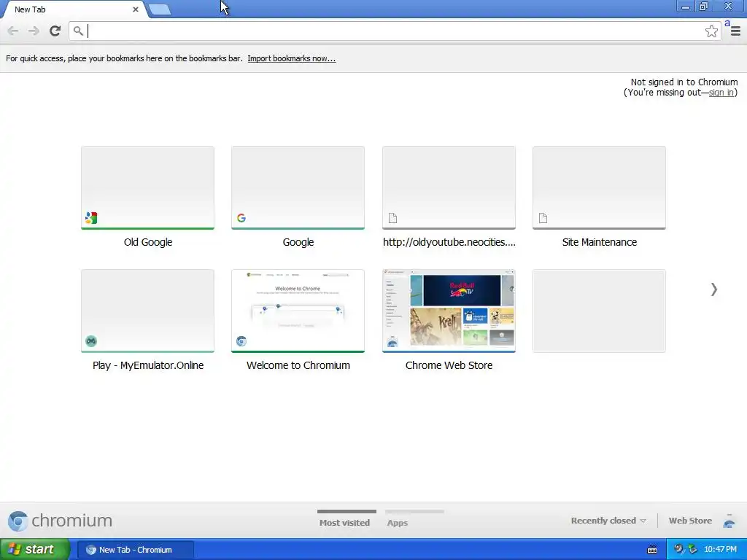Click the Chromium favicon on Welcome tile
747x560 pixels.
(241, 341)
